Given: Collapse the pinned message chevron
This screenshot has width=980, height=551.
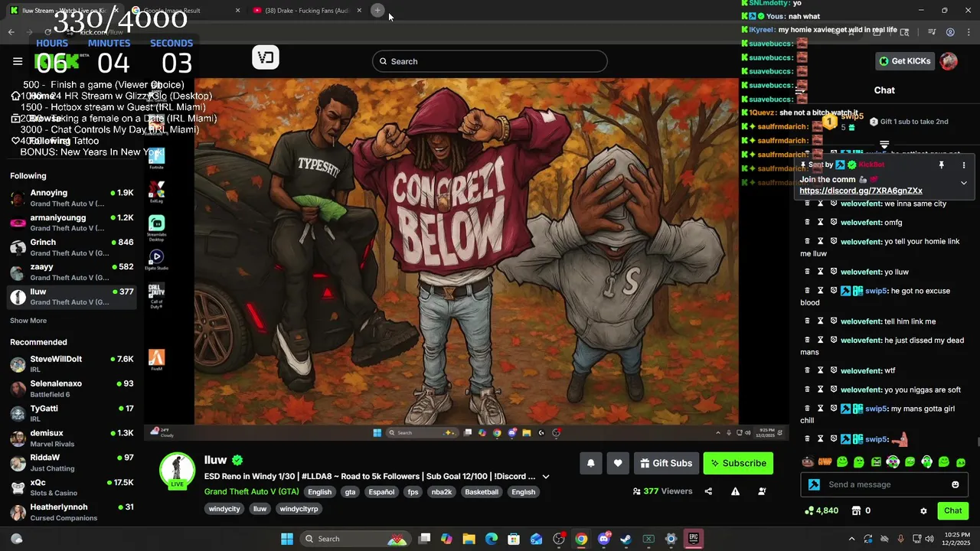Looking at the screenshot, I should coord(964,183).
